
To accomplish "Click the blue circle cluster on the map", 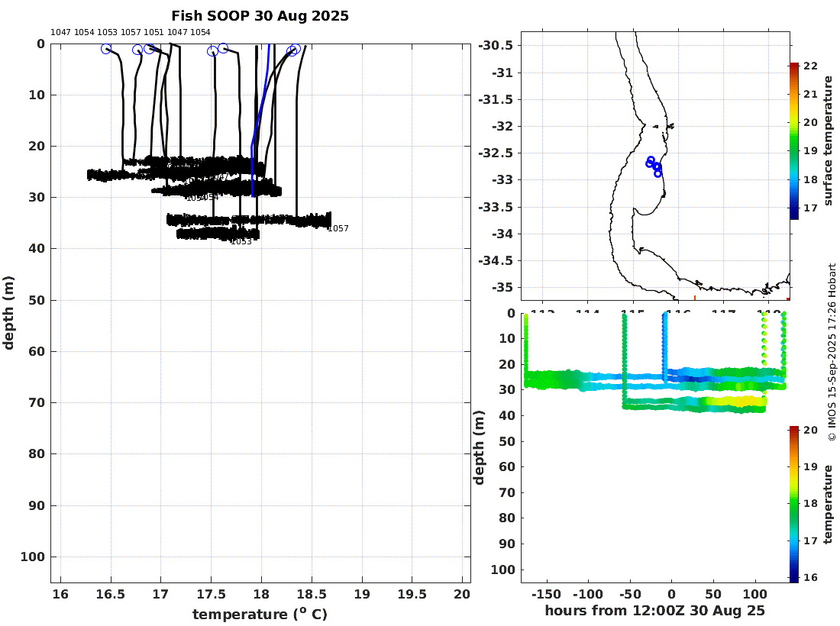I will (x=654, y=166).
